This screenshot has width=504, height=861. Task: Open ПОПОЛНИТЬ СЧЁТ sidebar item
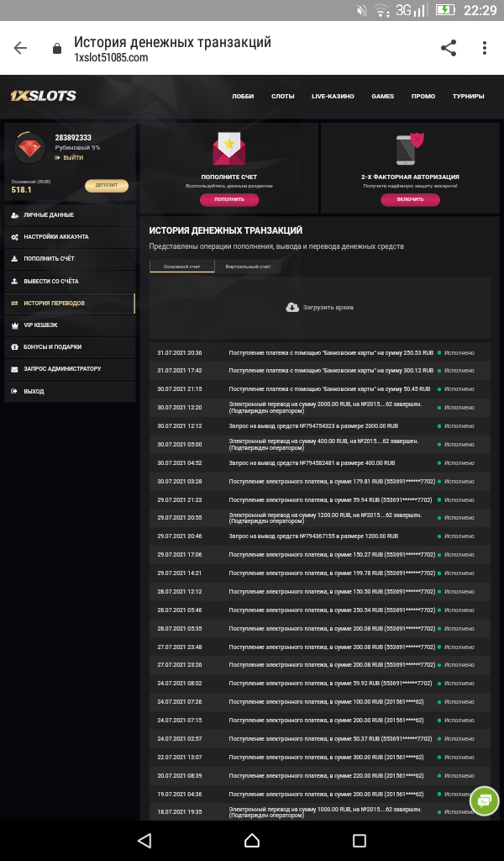[70, 259]
